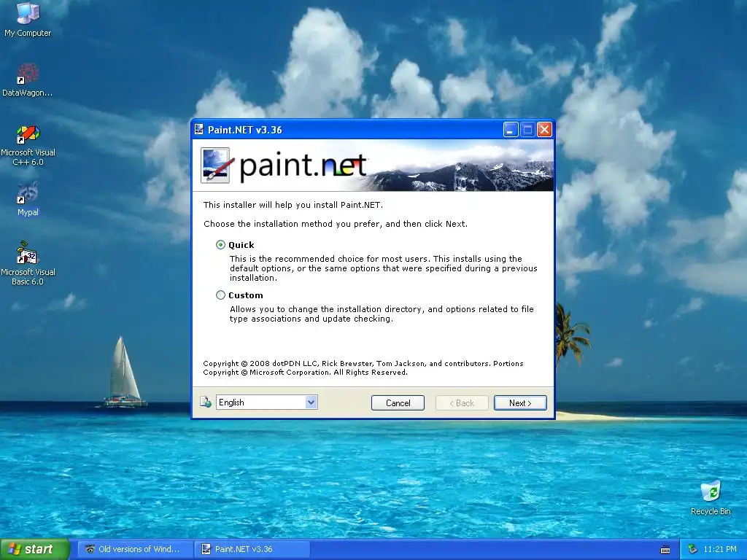Close the Paint.NET installer window

(x=544, y=130)
